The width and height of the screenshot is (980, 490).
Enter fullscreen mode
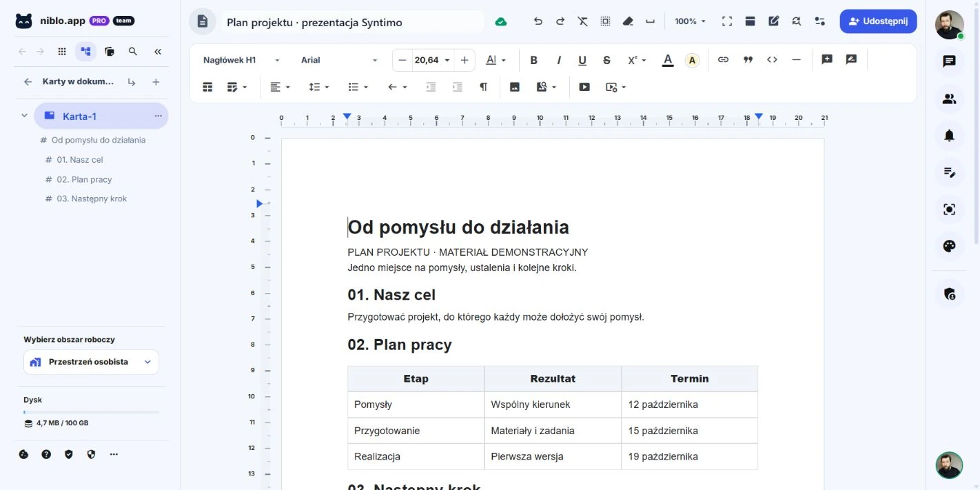pos(727,21)
